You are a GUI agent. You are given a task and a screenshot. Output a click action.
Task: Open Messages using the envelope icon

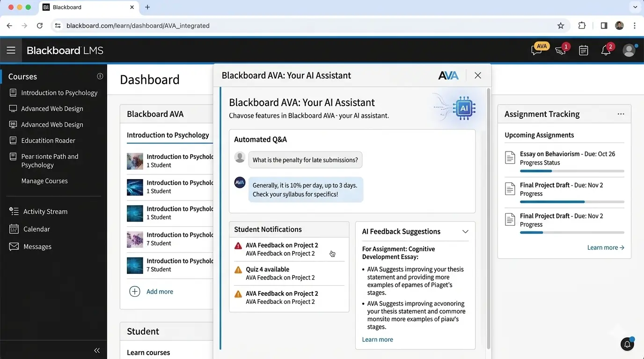(37, 246)
